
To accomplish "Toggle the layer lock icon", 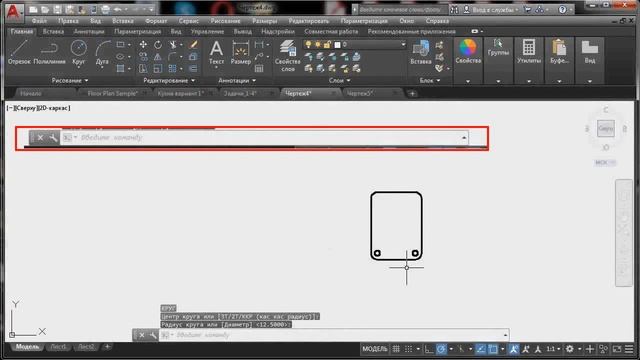I will [x=327, y=44].
